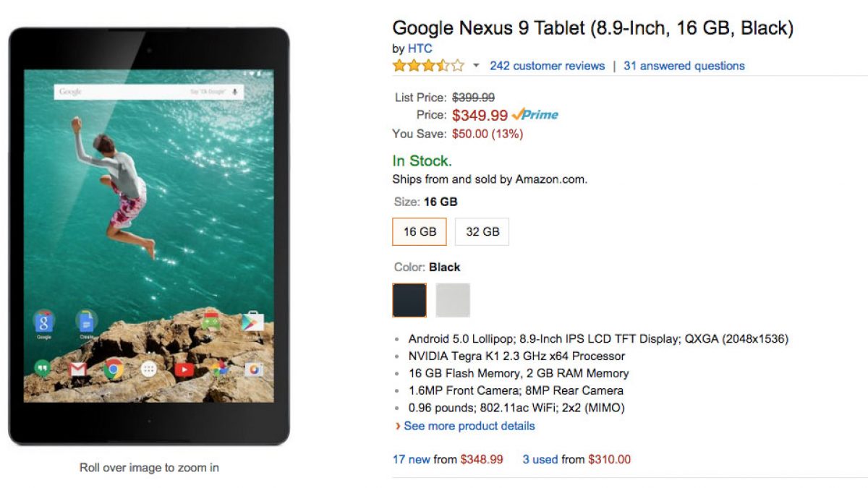Click the Play Games controller icon
Viewport: 868px width, 488px height.
[211, 321]
